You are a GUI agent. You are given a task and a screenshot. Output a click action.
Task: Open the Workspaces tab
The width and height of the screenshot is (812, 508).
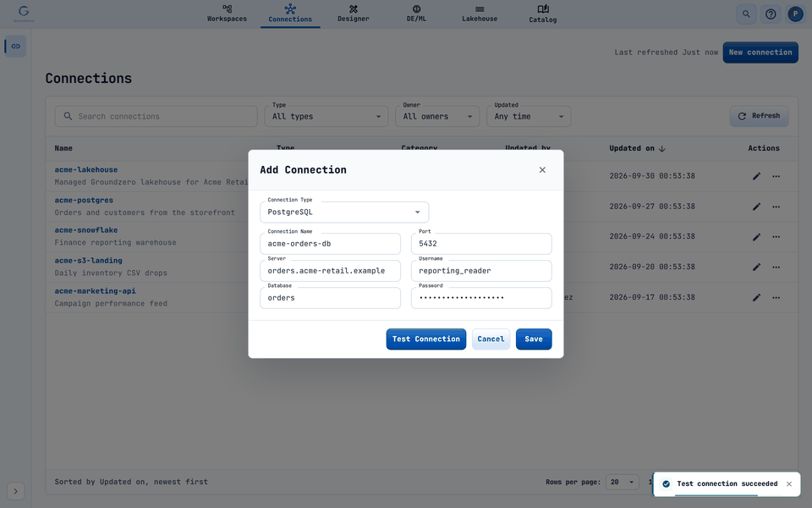[x=227, y=14]
